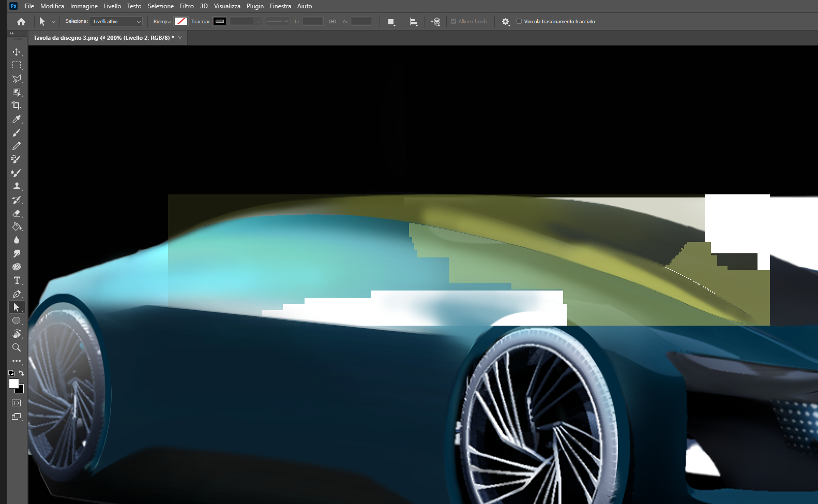Open the 3D menu
Image resolution: width=818 pixels, height=504 pixels.
click(x=204, y=6)
